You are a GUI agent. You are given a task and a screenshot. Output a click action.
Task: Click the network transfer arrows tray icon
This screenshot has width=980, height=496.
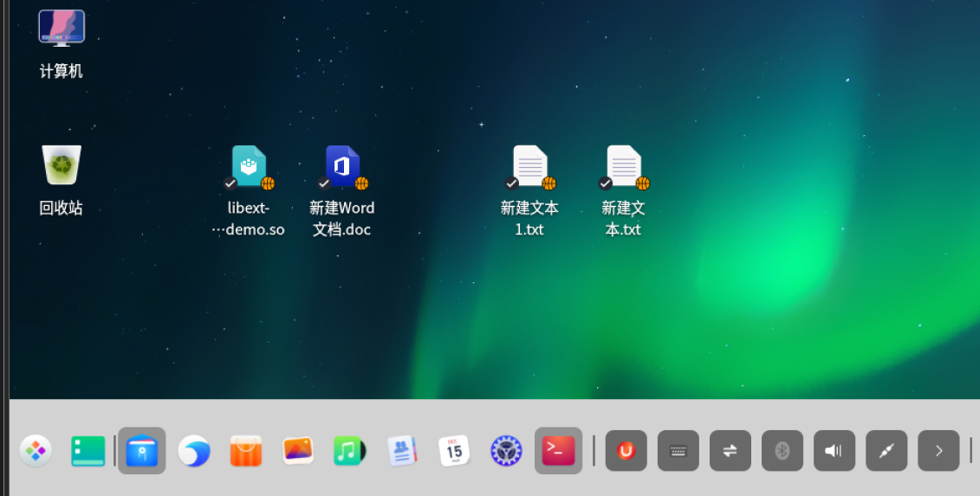(x=730, y=451)
